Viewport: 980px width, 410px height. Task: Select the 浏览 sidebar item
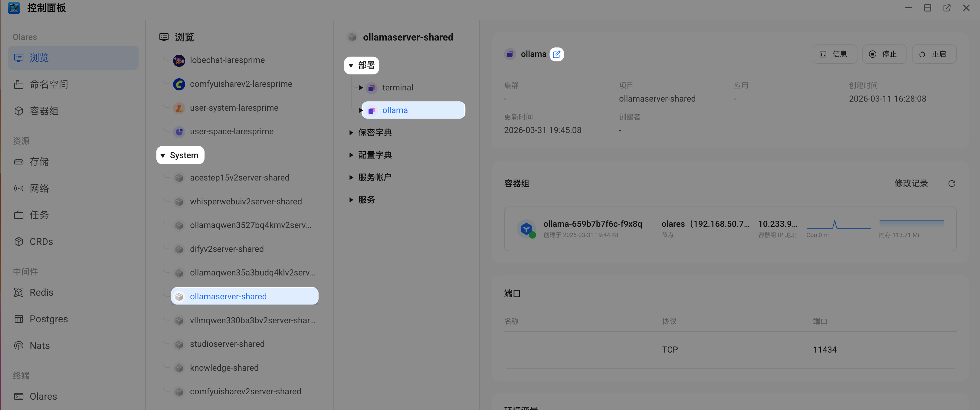(39, 57)
